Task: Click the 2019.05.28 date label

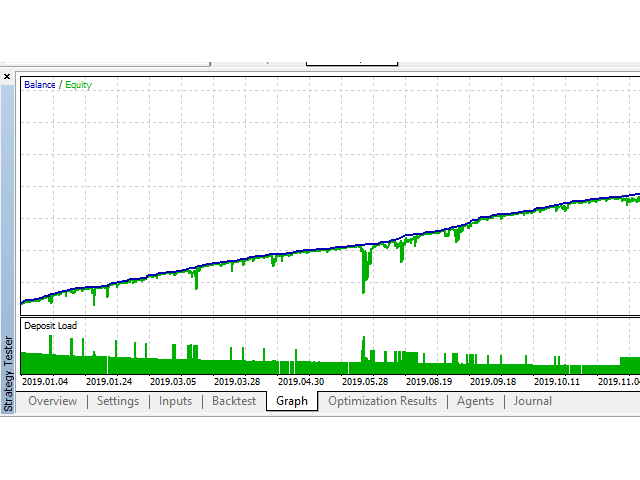Action: point(365,381)
